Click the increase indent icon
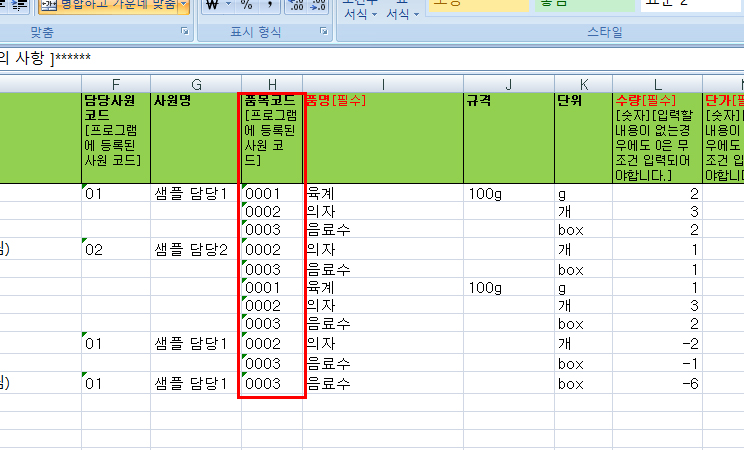Viewport: 744px width, 450px height. pos(20,5)
